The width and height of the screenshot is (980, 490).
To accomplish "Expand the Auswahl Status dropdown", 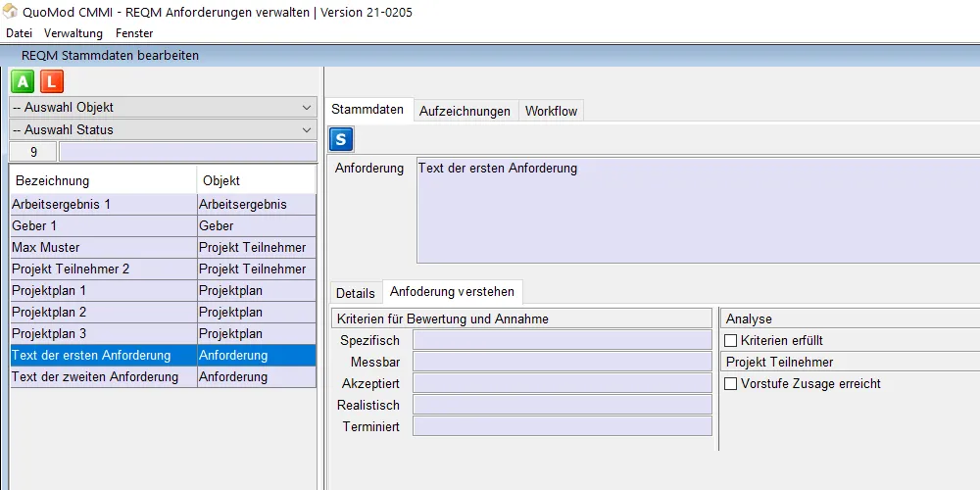I will pyautogui.click(x=163, y=129).
